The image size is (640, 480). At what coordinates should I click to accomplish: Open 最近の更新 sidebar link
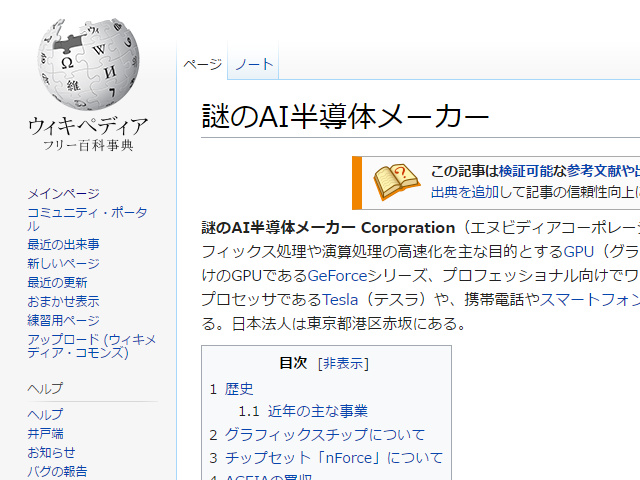click(57, 282)
